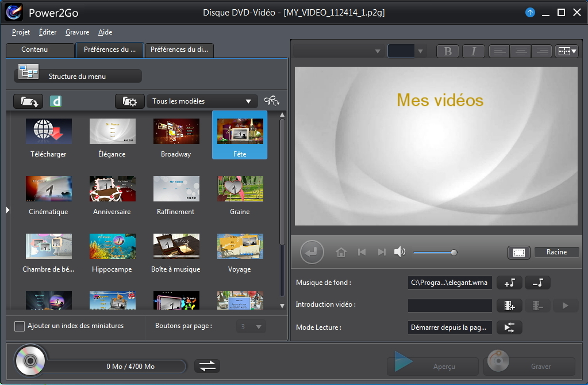Enable Ajouter un index des miniatures
This screenshot has width=588, height=385.
(x=20, y=326)
